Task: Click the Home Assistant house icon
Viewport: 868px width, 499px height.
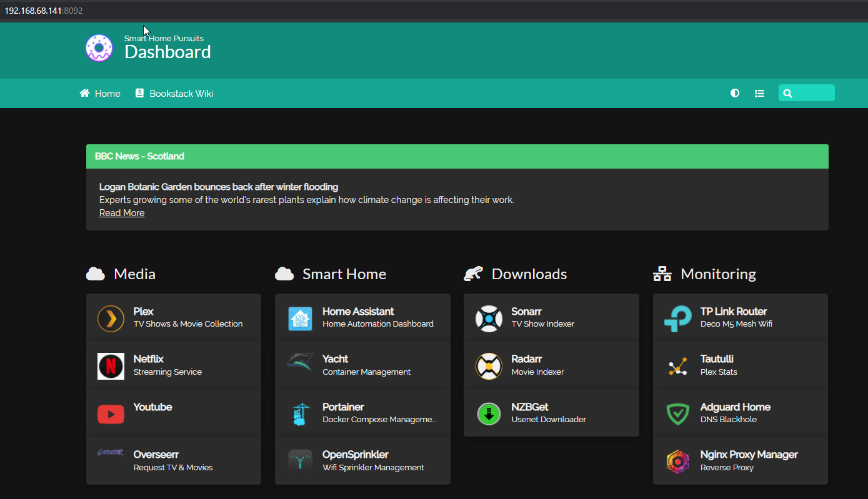Action: [x=300, y=319]
